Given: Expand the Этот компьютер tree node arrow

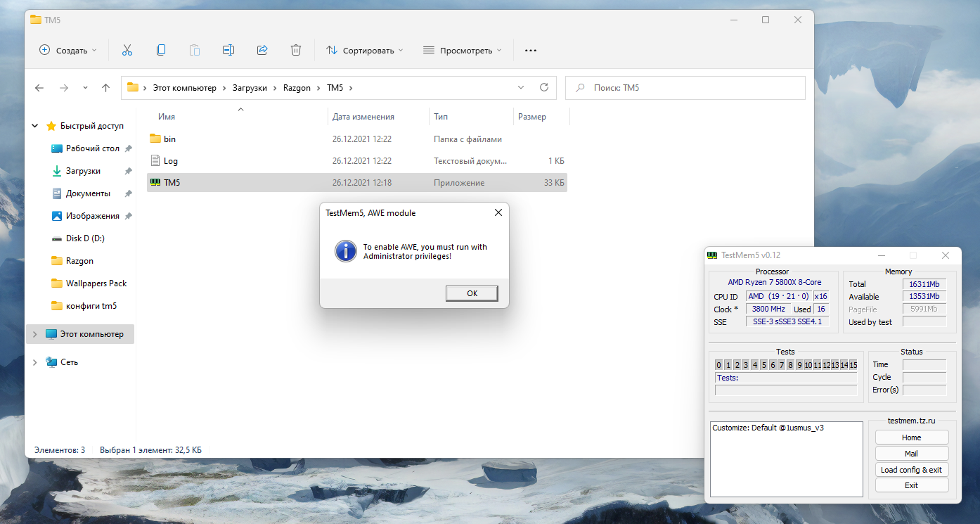Looking at the screenshot, I should point(35,334).
